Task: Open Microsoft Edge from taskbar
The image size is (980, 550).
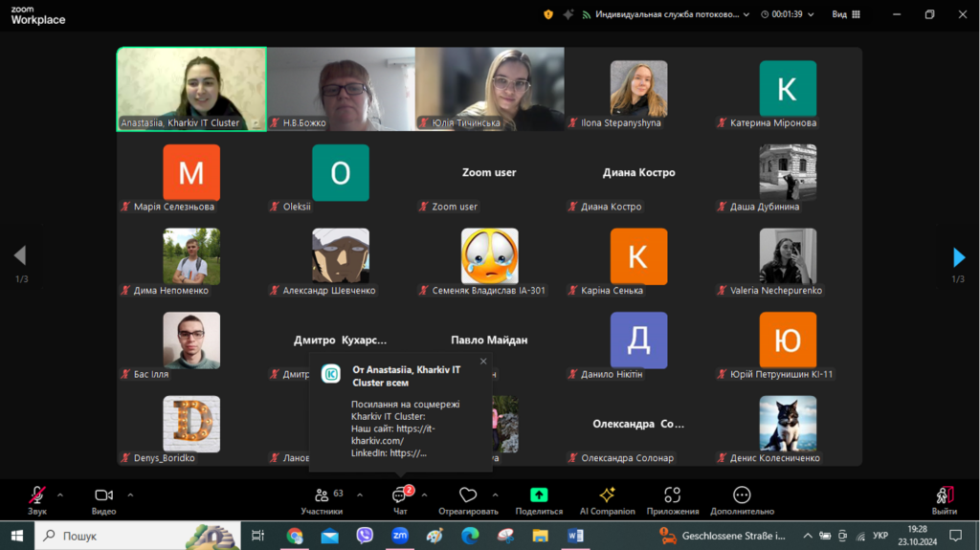Action: [470, 536]
